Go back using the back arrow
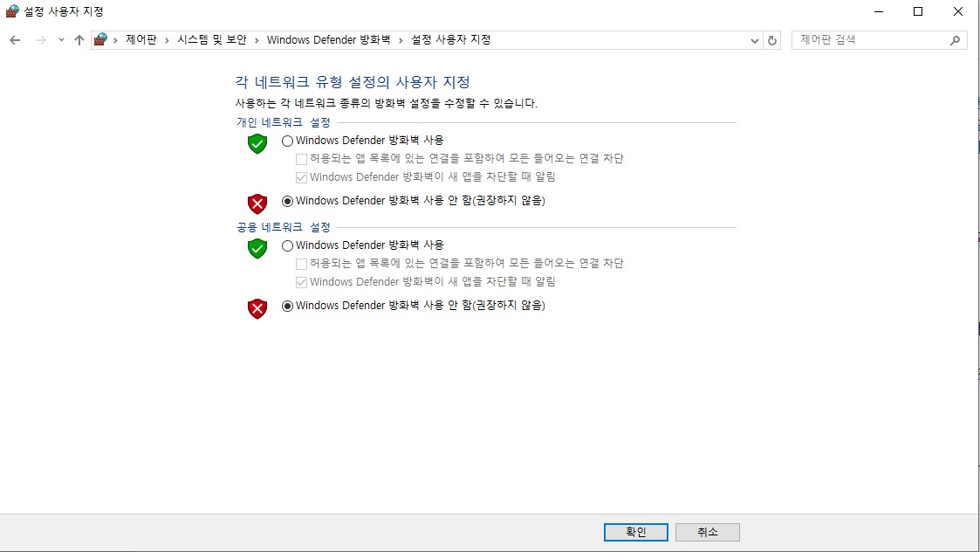Image resolution: width=980 pixels, height=552 pixels. click(x=15, y=40)
